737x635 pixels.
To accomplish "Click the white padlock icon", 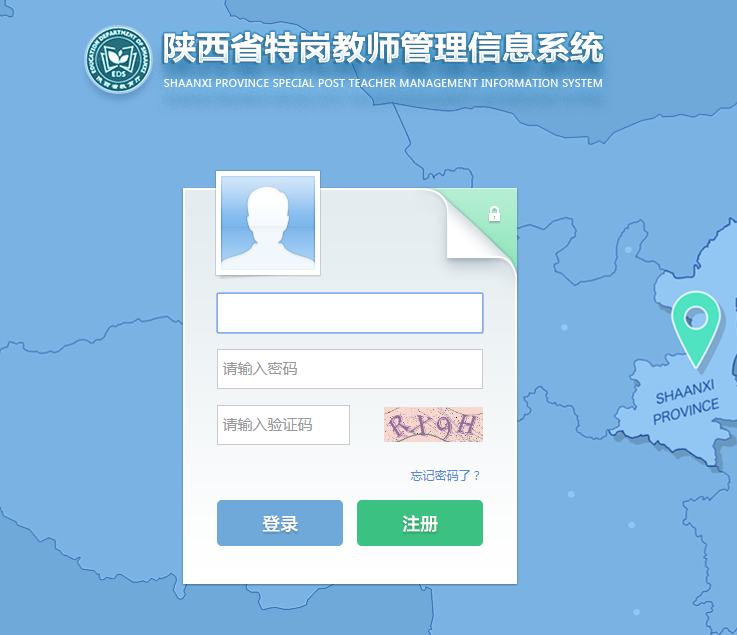I will [494, 213].
